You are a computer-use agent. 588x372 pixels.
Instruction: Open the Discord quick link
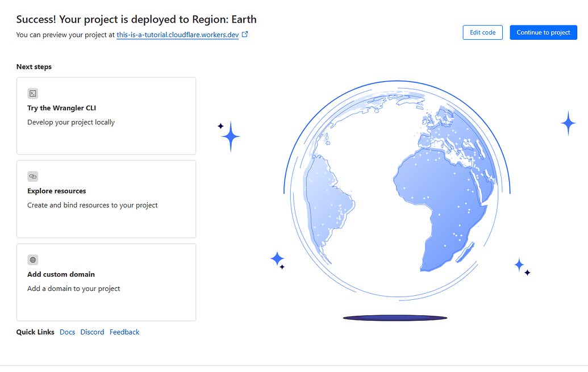coord(92,332)
